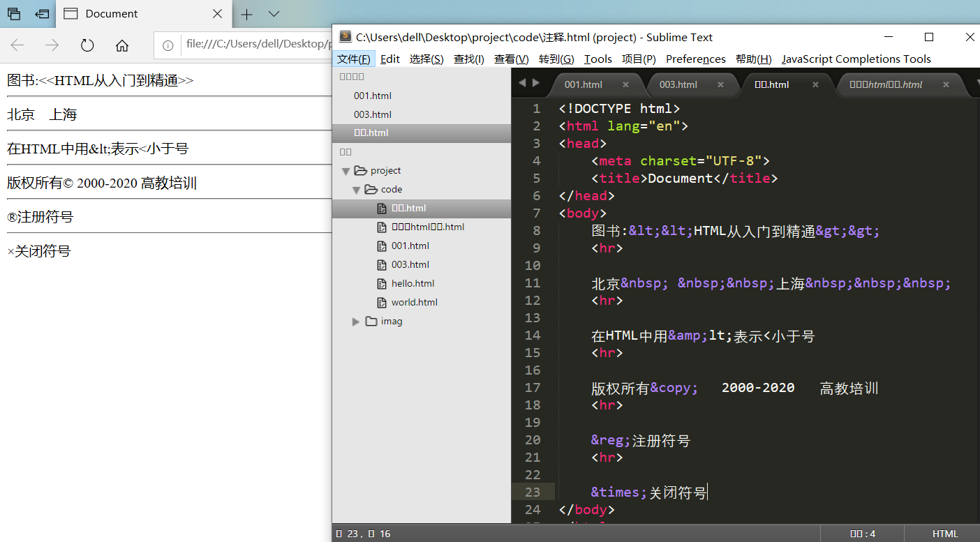
Task: Show browser tab previews chevron
Action: 274,13
